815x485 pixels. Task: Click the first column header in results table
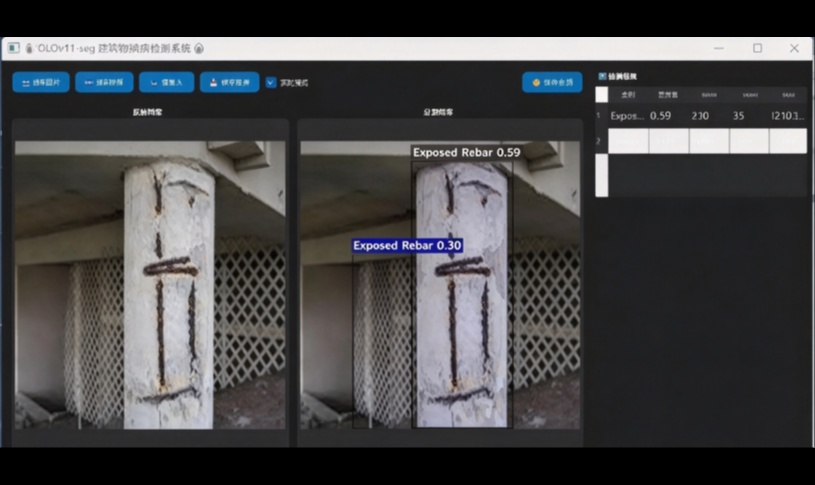point(628,95)
